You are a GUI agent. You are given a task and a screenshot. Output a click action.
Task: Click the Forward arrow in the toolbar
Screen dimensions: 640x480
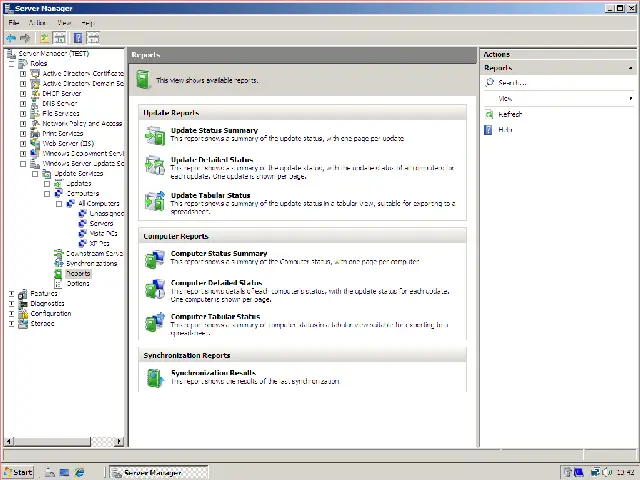click(25, 38)
